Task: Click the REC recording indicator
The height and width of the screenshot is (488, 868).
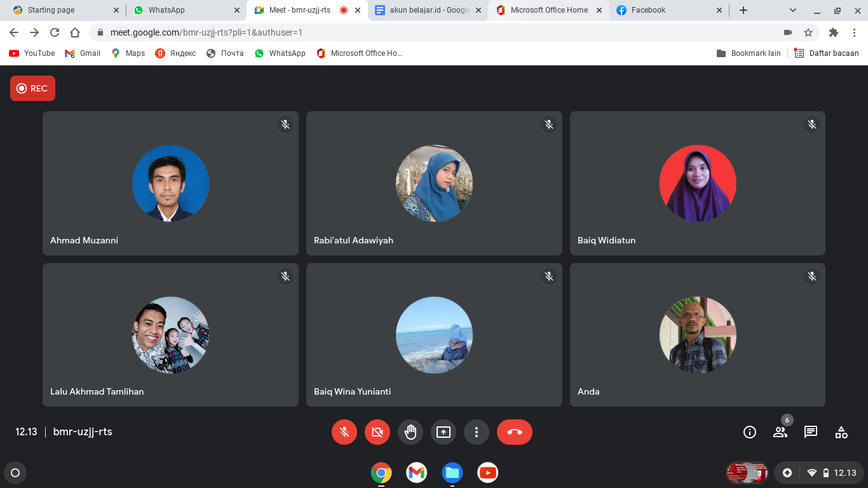Action: click(32, 88)
